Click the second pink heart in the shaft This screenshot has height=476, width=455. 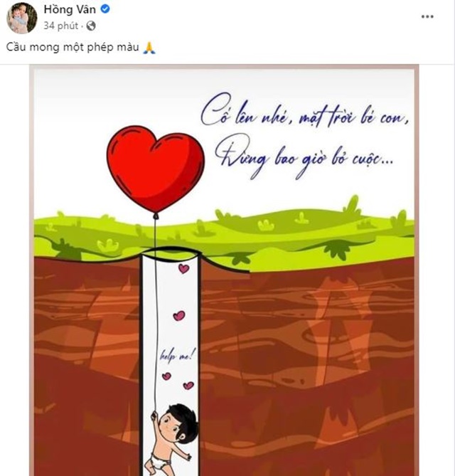pyautogui.click(x=179, y=316)
